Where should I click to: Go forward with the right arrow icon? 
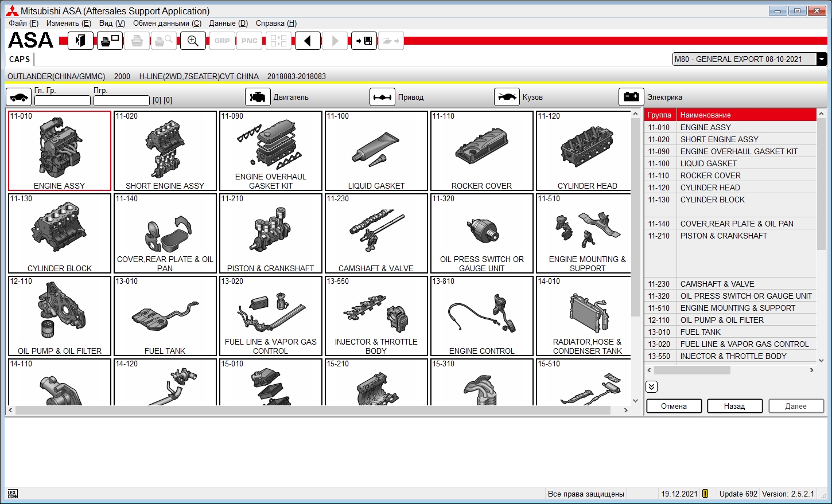(x=335, y=41)
